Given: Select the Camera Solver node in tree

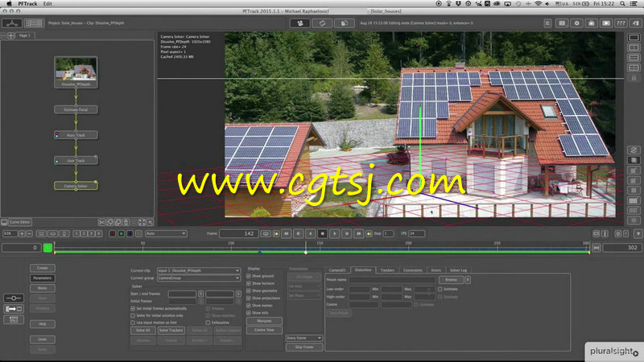Looking at the screenshot, I should coord(76,186).
